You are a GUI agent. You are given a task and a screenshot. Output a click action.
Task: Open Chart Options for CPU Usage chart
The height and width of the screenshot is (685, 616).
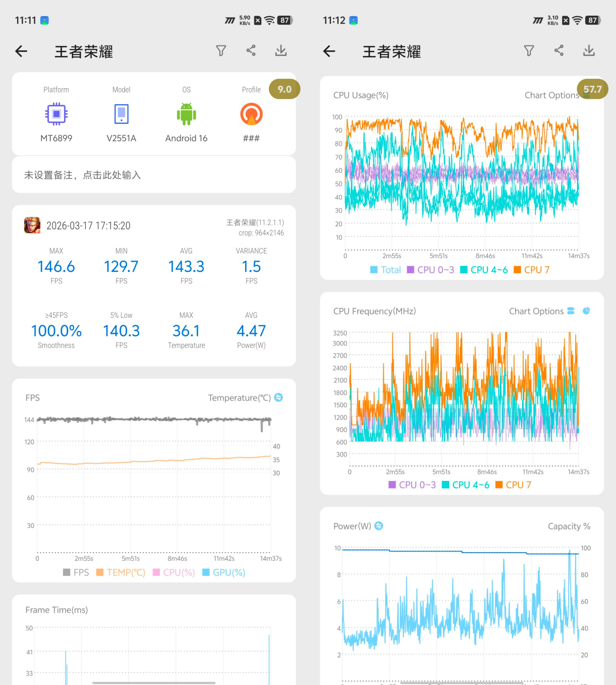click(551, 95)
